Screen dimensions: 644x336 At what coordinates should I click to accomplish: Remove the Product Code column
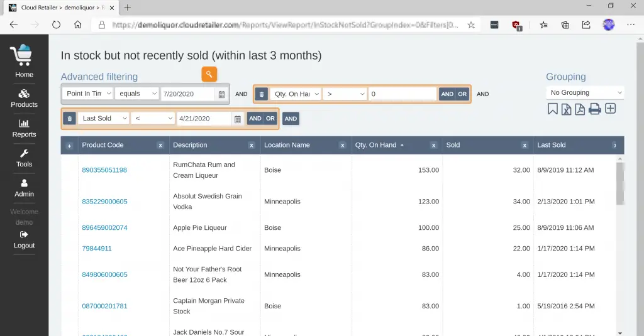(160, 145)
